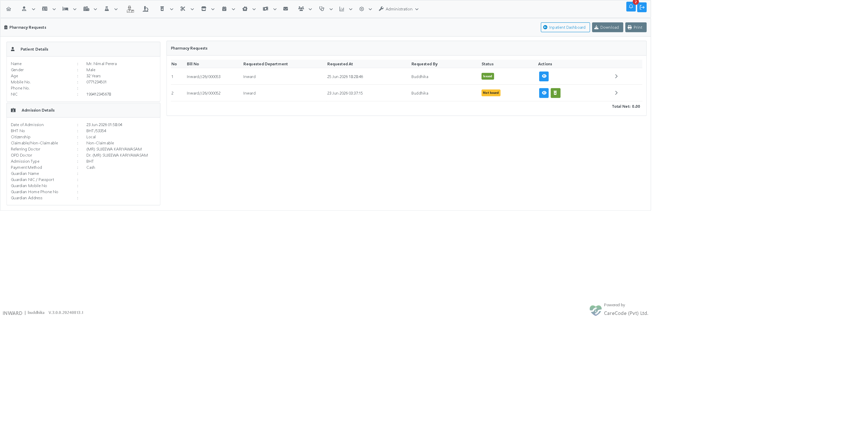The image size is (868, 427).
Task: Go to the Home icon in navbar
Action: 9,9
